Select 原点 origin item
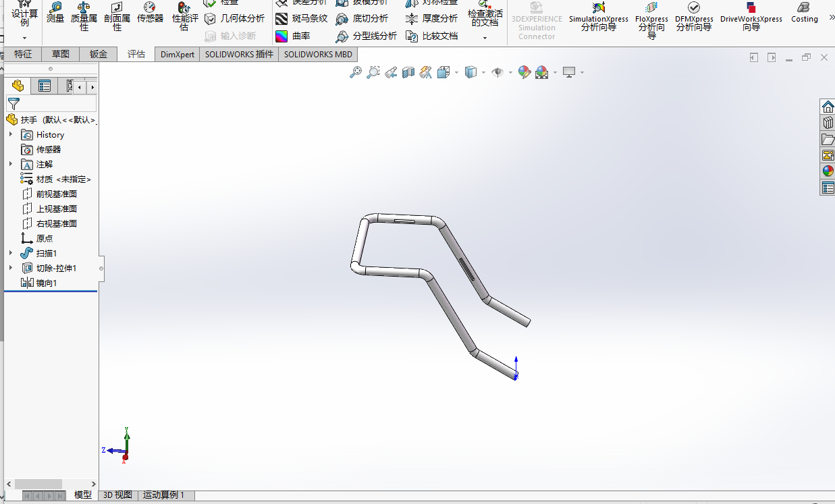 (x=37, y=238)
